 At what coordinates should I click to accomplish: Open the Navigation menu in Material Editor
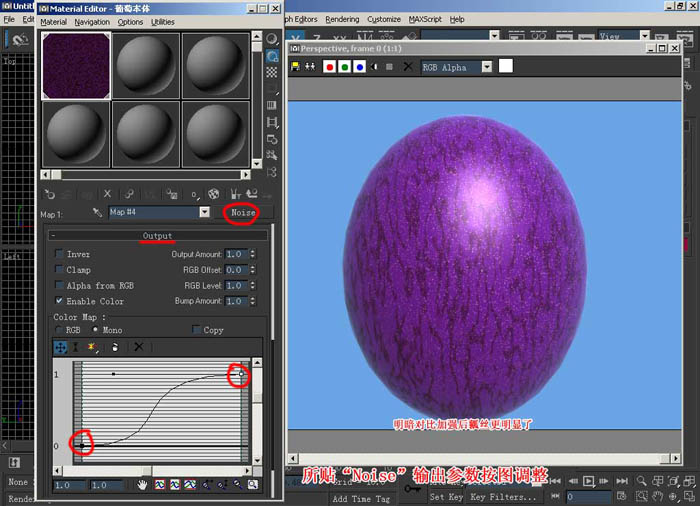point(92,22)
